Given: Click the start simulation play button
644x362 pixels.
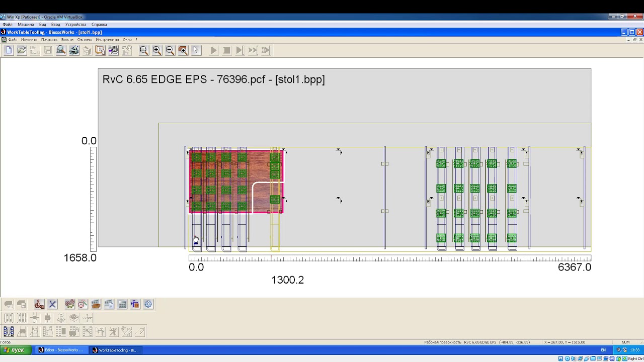Looking at the screenshot, I should pyautogui.click(x=213, y=50).
